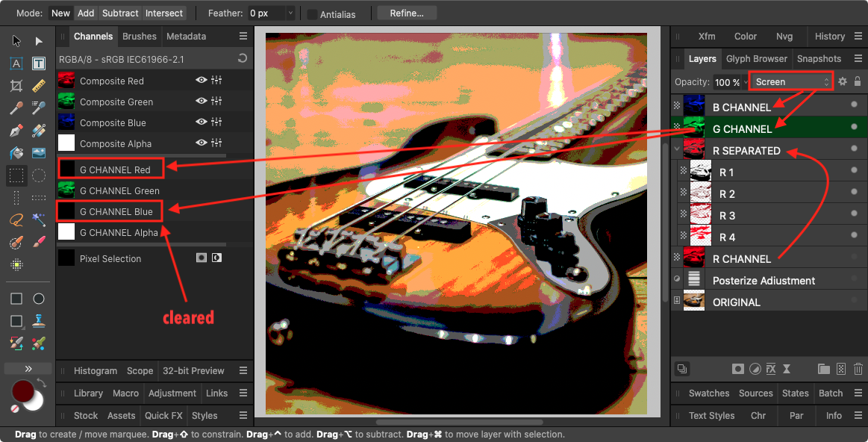Collapse the R SEPARATED layer group

[x=676, y=149]
